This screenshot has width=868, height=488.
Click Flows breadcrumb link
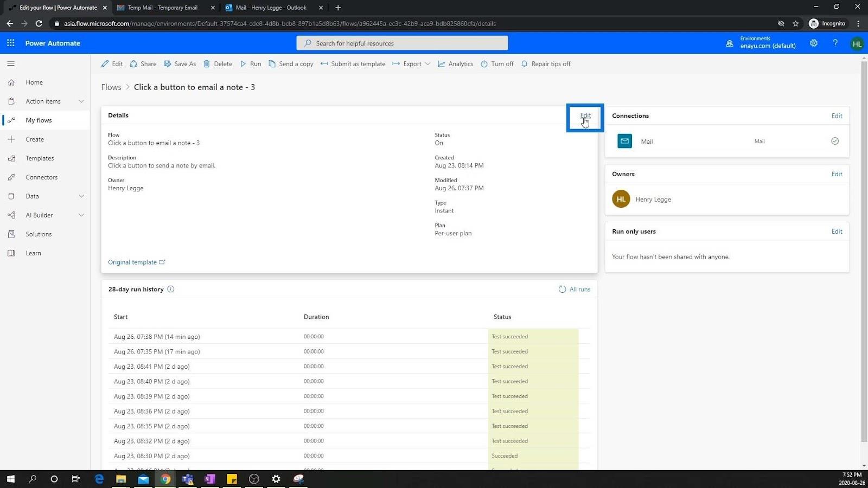pos(111,87)
